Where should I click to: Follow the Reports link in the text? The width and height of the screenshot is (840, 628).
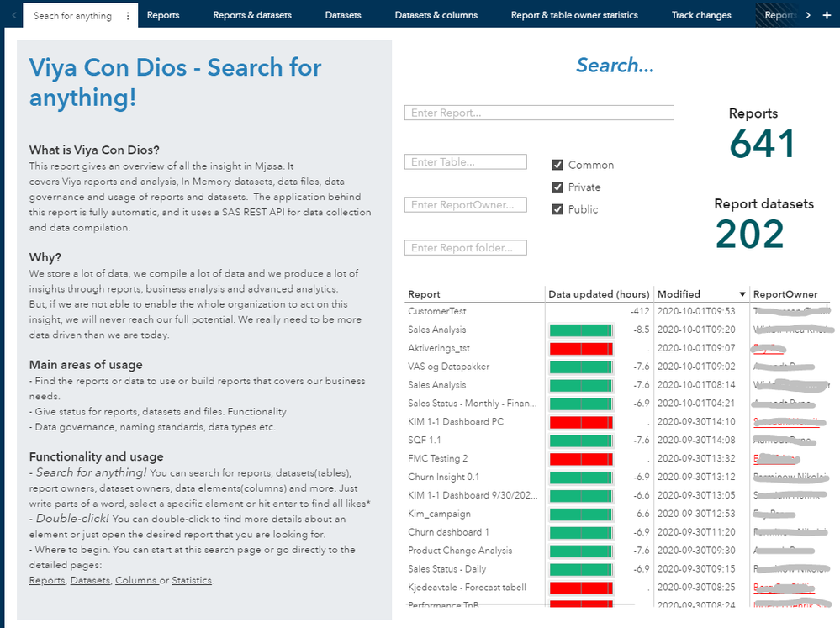coord(47,580)
